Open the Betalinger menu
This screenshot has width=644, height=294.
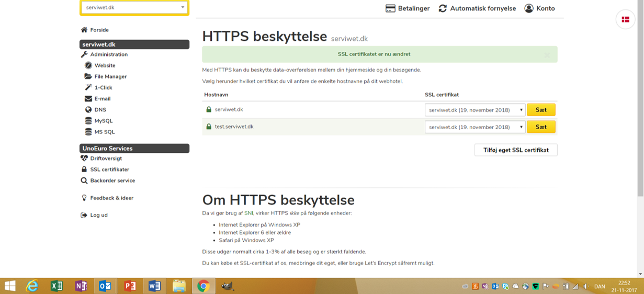(x=407, y=8)
